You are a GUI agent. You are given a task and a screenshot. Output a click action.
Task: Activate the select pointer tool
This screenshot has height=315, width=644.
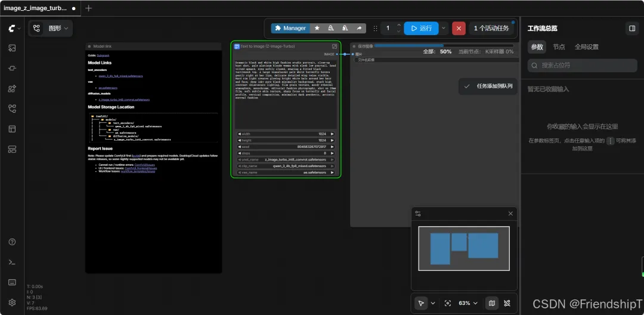[x=421, y=303]
